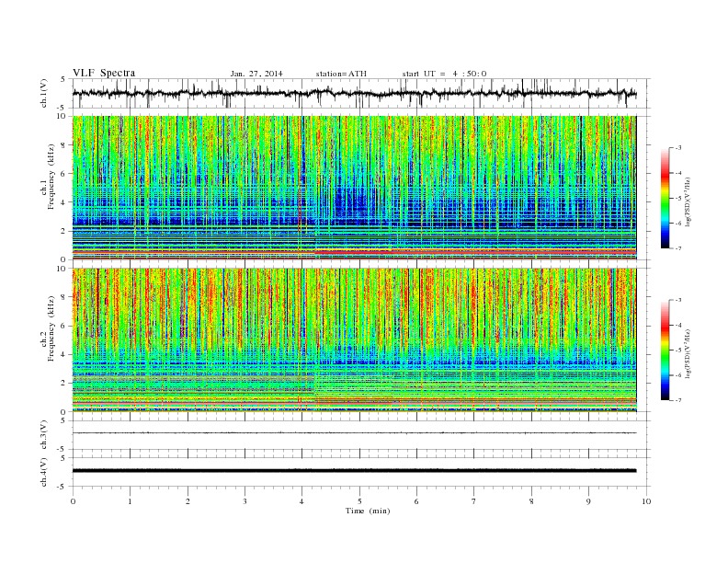Click the "6" minute tick label

pos(416,501)
